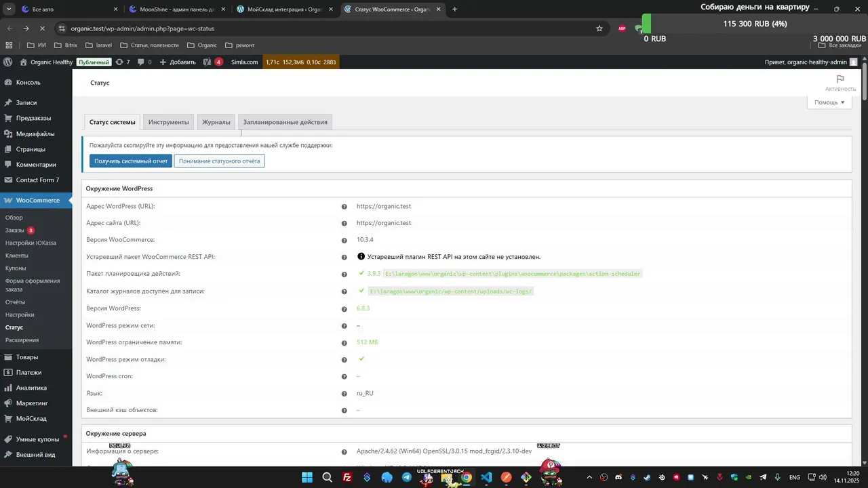This screenshot has width=868, height=488.
Task: Open Предзаказы in admin sidebar
Action: click(x=36, y=118)
